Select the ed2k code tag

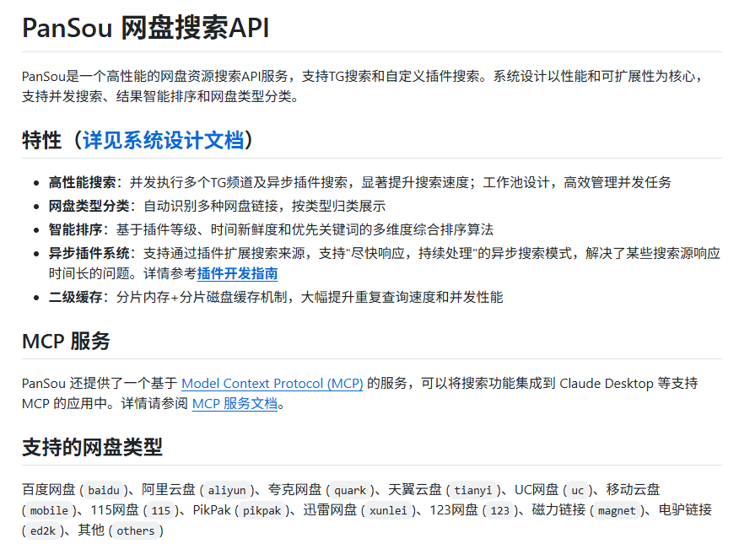point(44,530)
